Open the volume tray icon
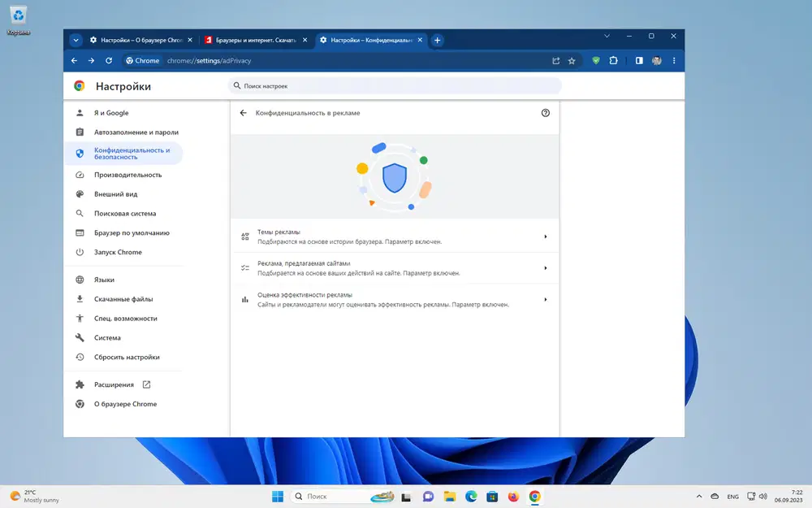 (x=762, y=496)
